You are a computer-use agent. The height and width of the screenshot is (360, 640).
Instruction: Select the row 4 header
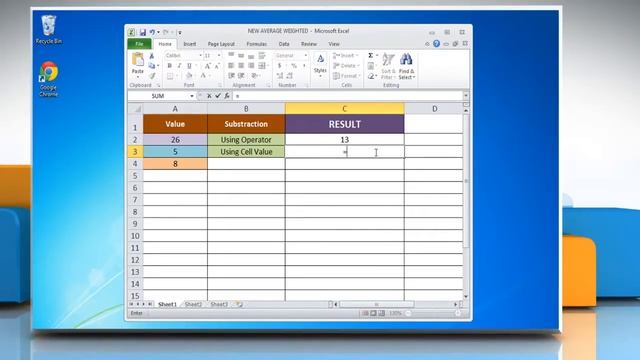click(135, 164)
